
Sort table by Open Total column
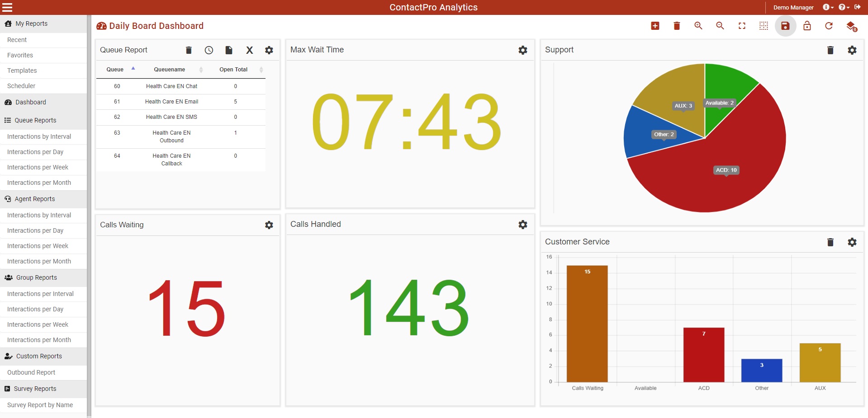(x=233, y=70)
